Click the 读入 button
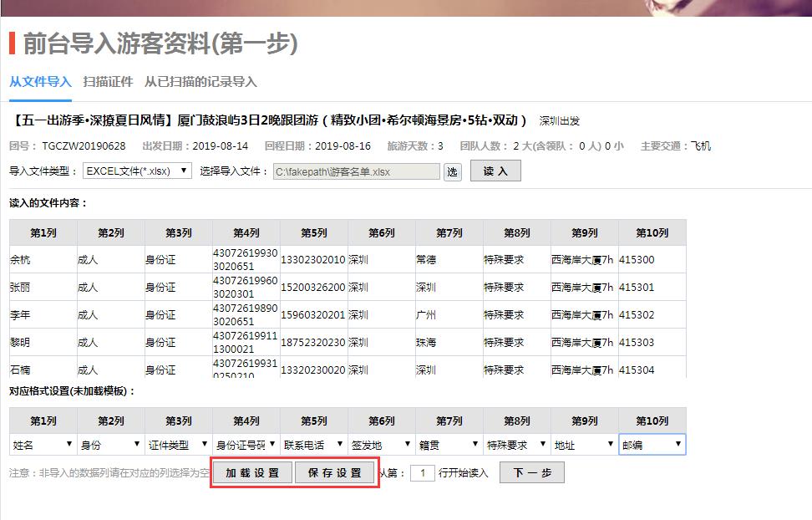Image resolution: width=812 pixels, height=520 pixels. coord(495,171)
